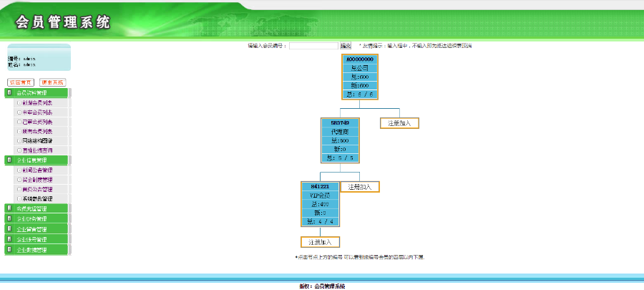644x290 pixels.
Task: Open 首页公告管理 in sidebar
Action: tap(37, 189)
